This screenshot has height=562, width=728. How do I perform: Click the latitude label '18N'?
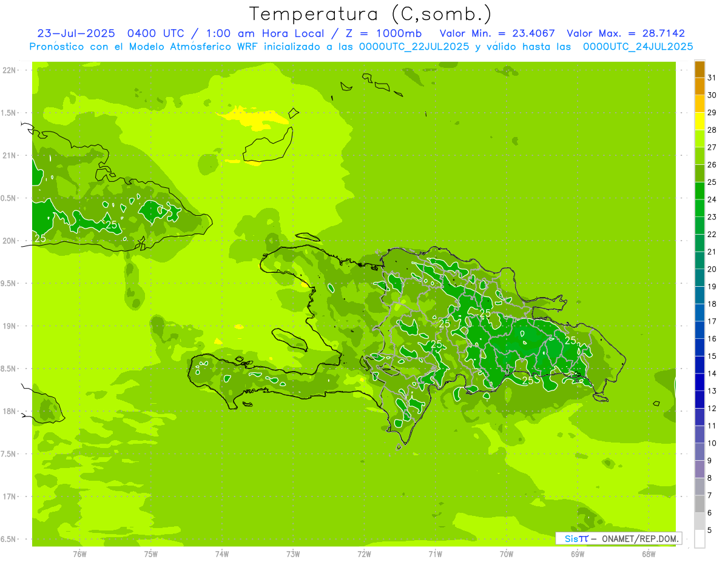pyautogui.click(x=9, y=411)
